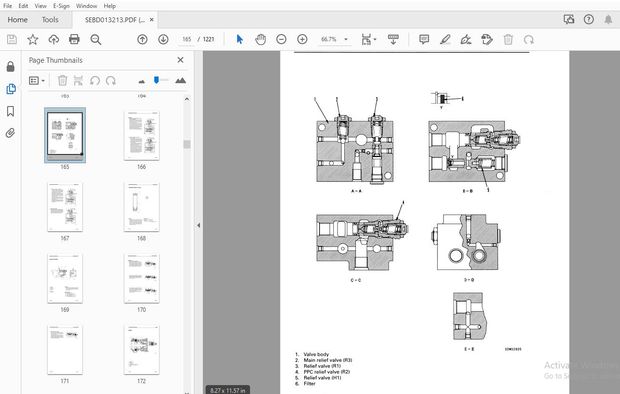Click the thumbnail size slider handle
This screenshot has height=394, width=620.
coord(156,80)
